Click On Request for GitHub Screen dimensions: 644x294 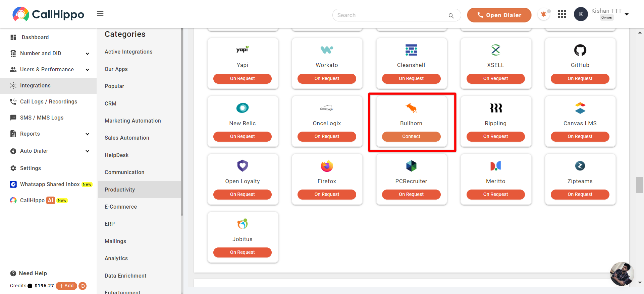[x=580, y=79]
